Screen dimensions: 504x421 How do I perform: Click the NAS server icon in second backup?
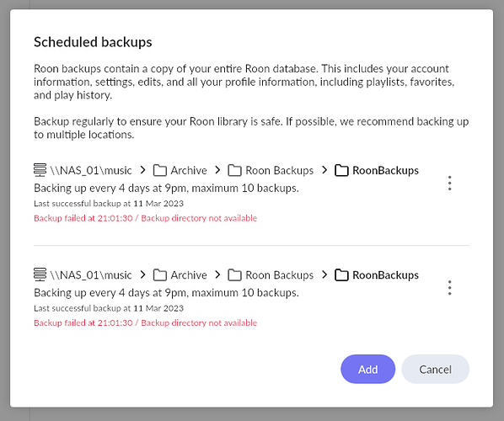pos(40,274)
